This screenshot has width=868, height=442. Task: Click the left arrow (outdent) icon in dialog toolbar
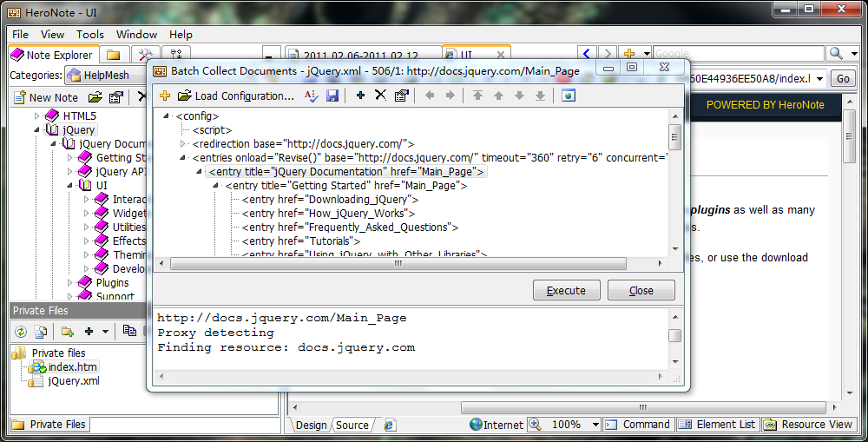(429, 96)
